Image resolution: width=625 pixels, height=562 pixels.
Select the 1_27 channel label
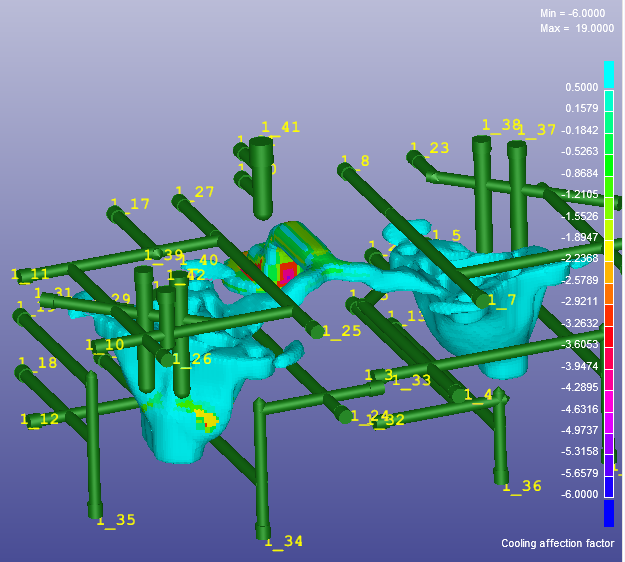click(195, 192)
